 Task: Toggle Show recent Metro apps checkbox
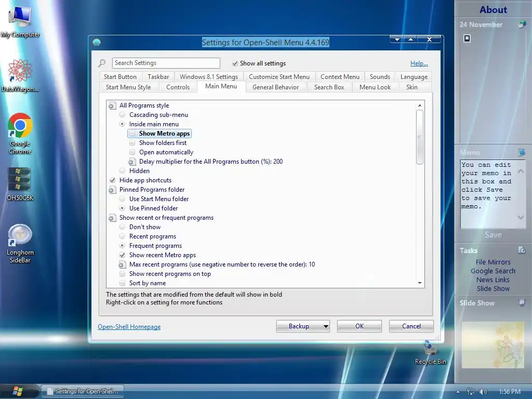pyautogui.click(x=122, y=255)
